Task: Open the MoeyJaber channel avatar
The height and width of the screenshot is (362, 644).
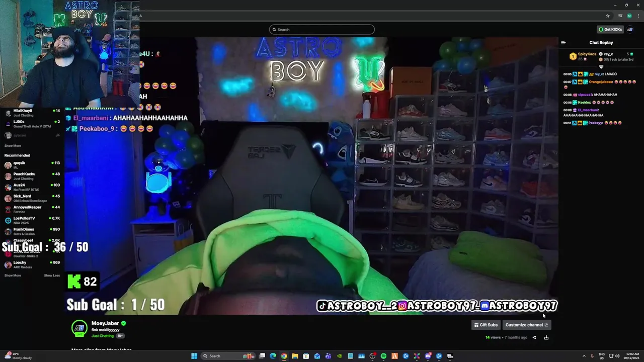Action: click(x=79, y=328)
